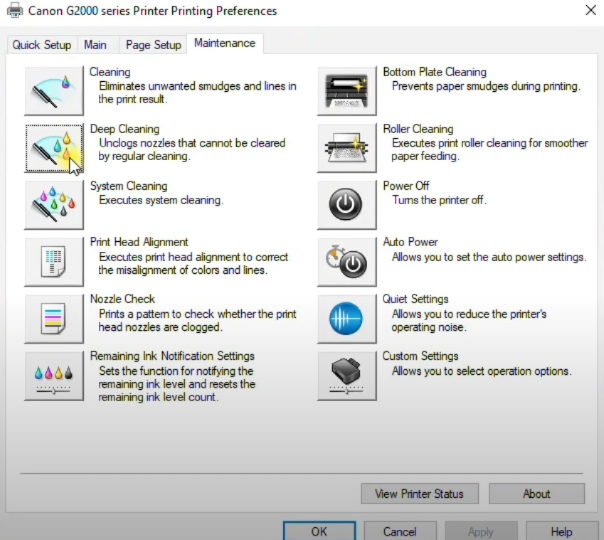Click "Remaining Ink Notification Settings" label
604x540 pixels.
tap(172, 356)
